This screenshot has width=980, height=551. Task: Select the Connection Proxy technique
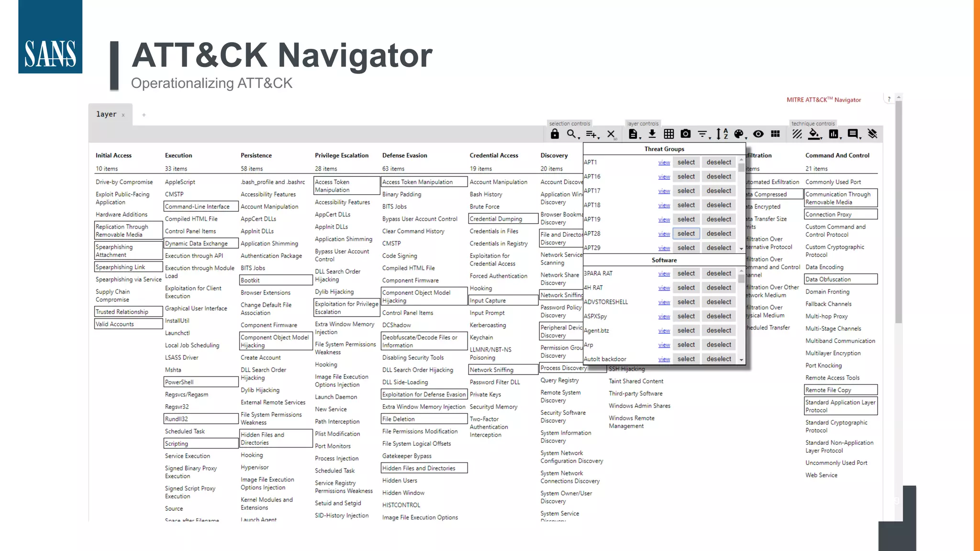[x=841, y=215]
